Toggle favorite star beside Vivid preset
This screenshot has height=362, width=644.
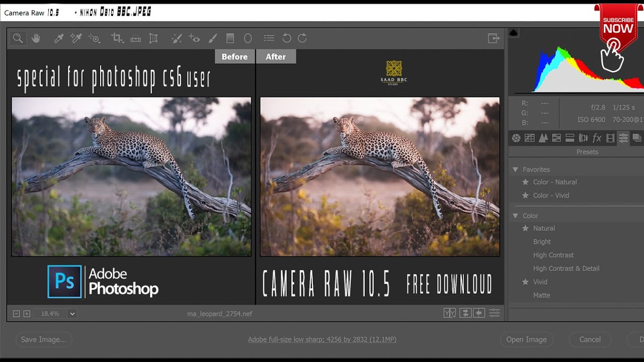point(525,282)
